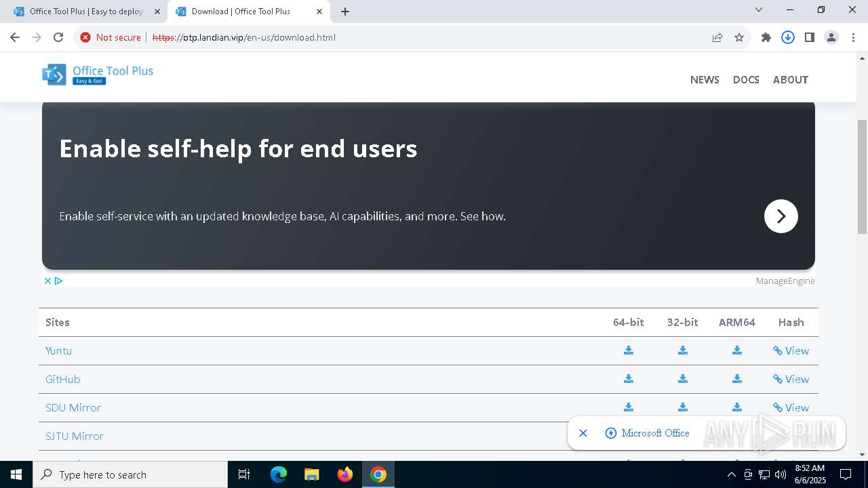Close the Download Office Tool Plus tab
This screenshot has height=488, width=868.
click(319, 12)
